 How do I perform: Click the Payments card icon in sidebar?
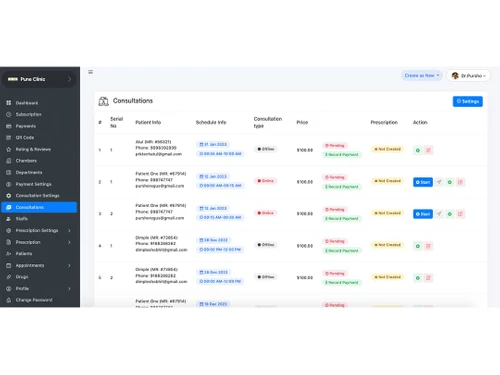pos(9,126)
